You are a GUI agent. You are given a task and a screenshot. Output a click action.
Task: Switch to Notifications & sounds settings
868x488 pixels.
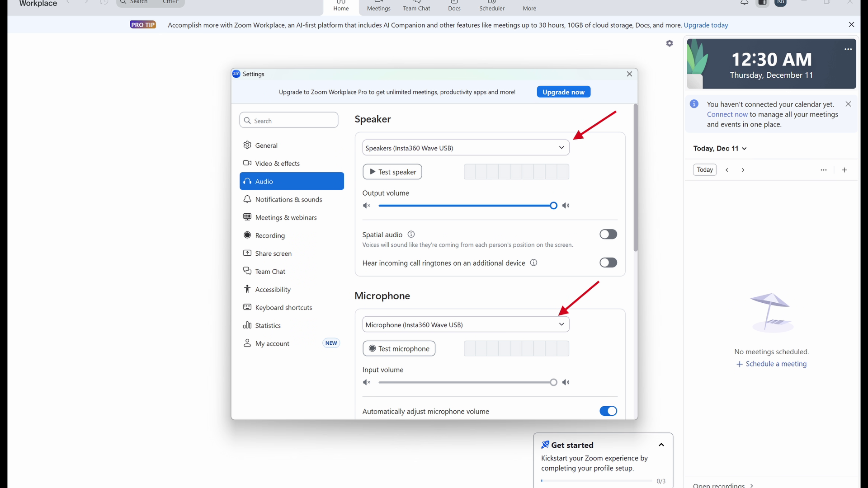(x=288, y=200)
